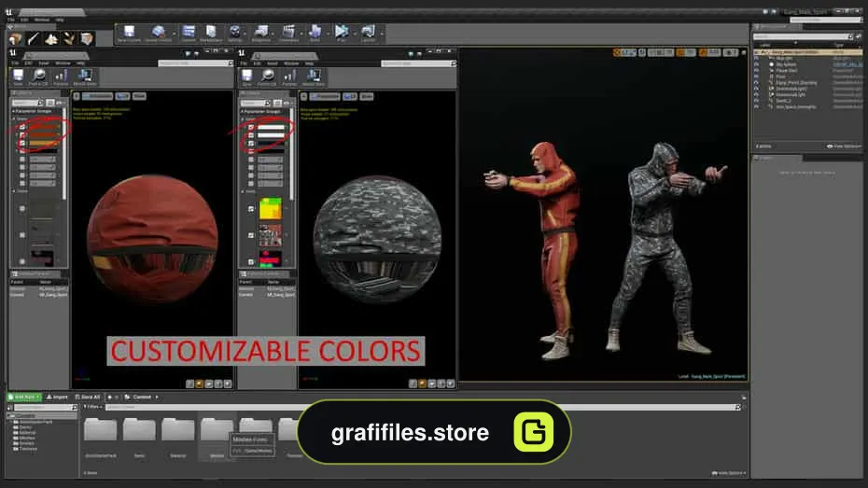
Task: Open Help menu in right material editor
Action: coord(310,63)
